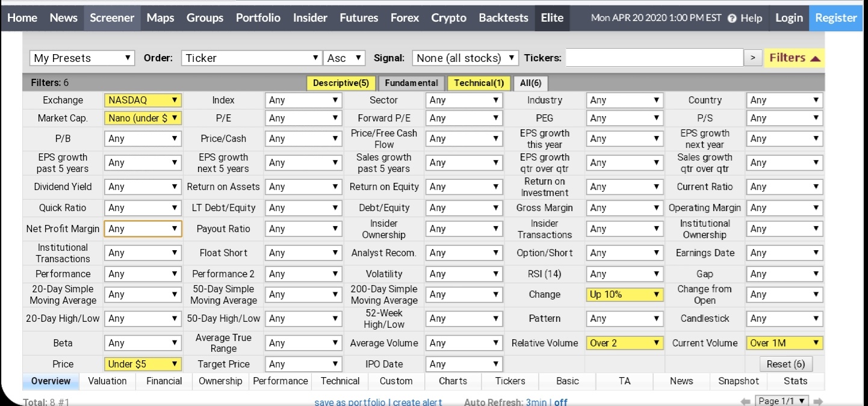Click the Login link
This screenshot has height=406, width=868.
pos(789,18)
